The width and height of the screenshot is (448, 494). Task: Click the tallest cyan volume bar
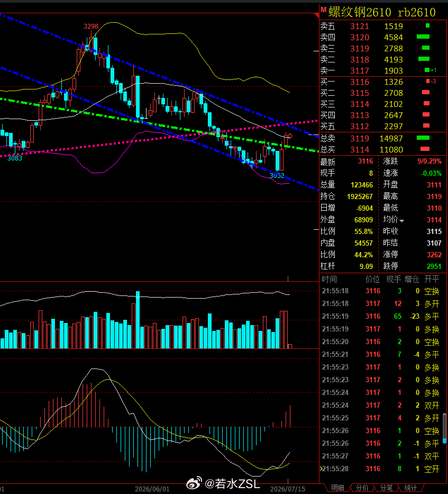(x=138, y=320)
